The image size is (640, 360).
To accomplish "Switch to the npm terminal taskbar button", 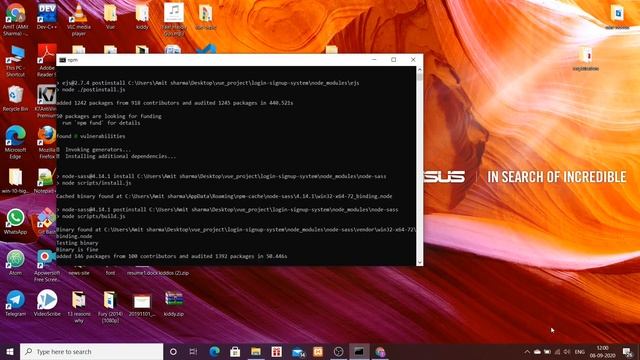I will [359, 351].
